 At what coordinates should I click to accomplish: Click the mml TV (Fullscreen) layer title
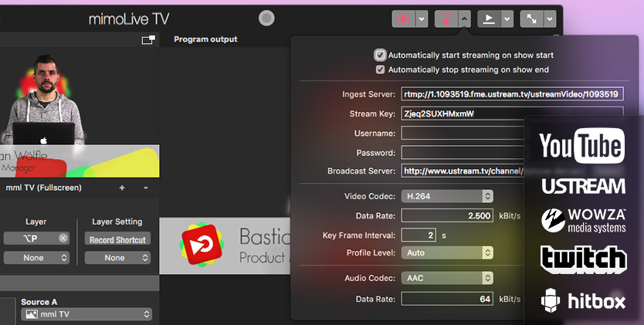[43, 188]
